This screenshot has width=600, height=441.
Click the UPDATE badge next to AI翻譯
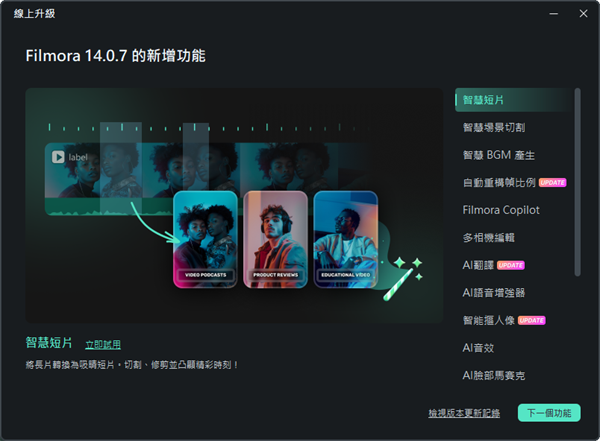pyautogui.click(x=511, y=265)
